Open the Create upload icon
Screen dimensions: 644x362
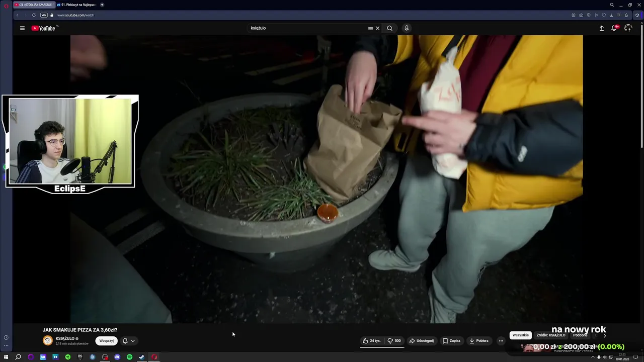pos(601,28)
